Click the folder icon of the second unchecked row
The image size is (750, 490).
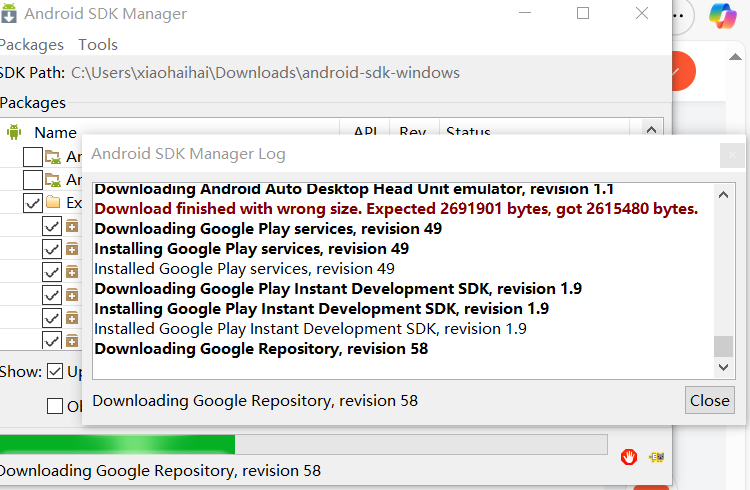pos(53,180)
